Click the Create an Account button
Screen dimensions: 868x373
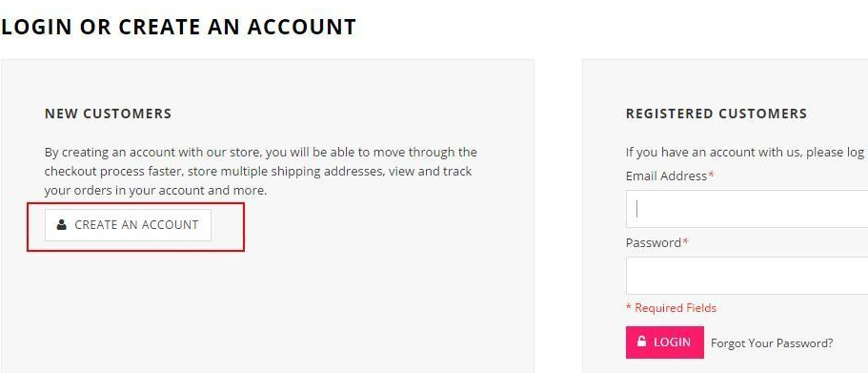128,225
